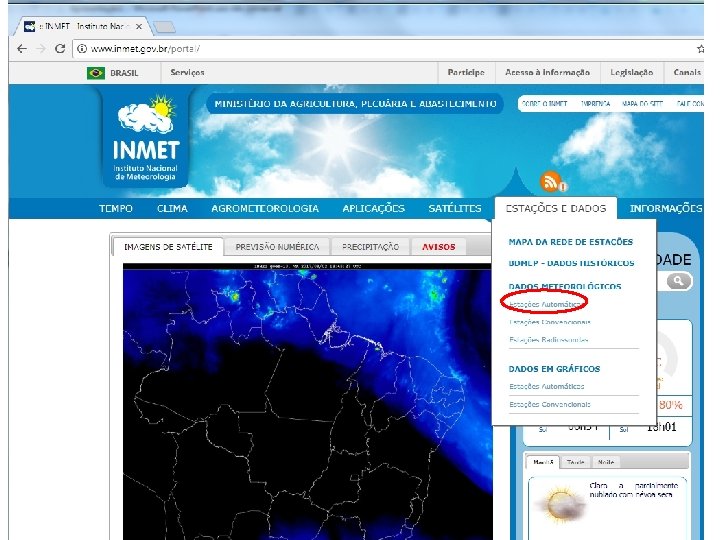Select Imagens de Satélite tab
The image size is (720, 540).
168,247
